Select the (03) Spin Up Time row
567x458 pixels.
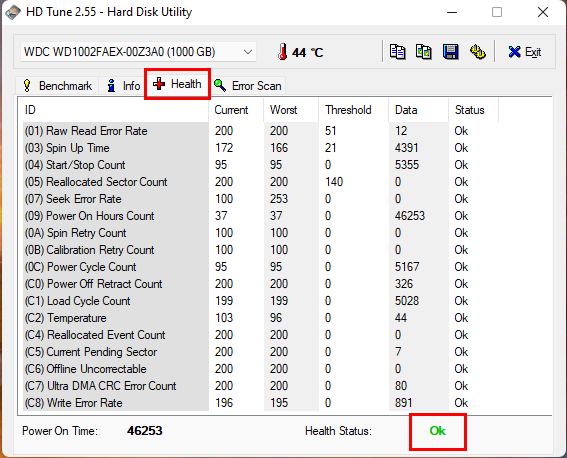(x=261, y=148)
